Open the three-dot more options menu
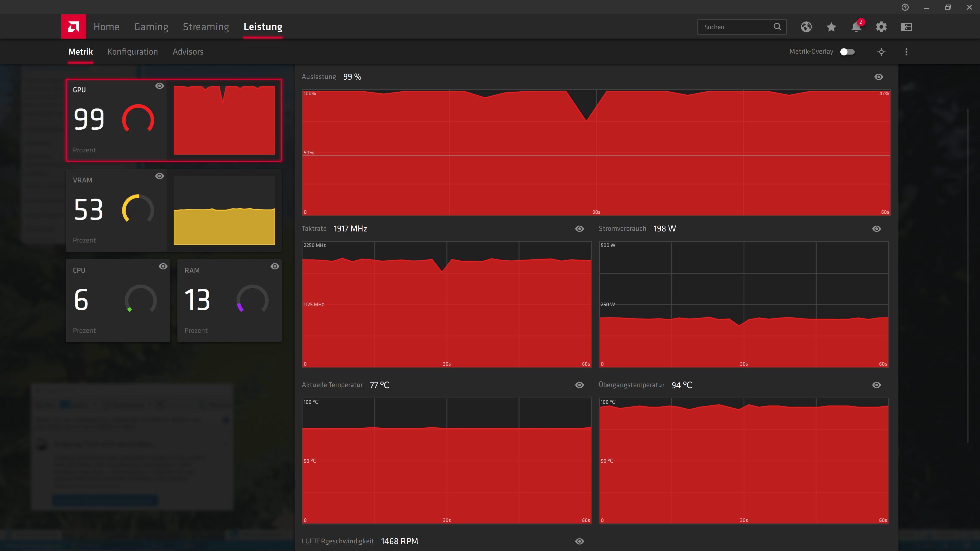980x551 pixels. pos(906,52)
